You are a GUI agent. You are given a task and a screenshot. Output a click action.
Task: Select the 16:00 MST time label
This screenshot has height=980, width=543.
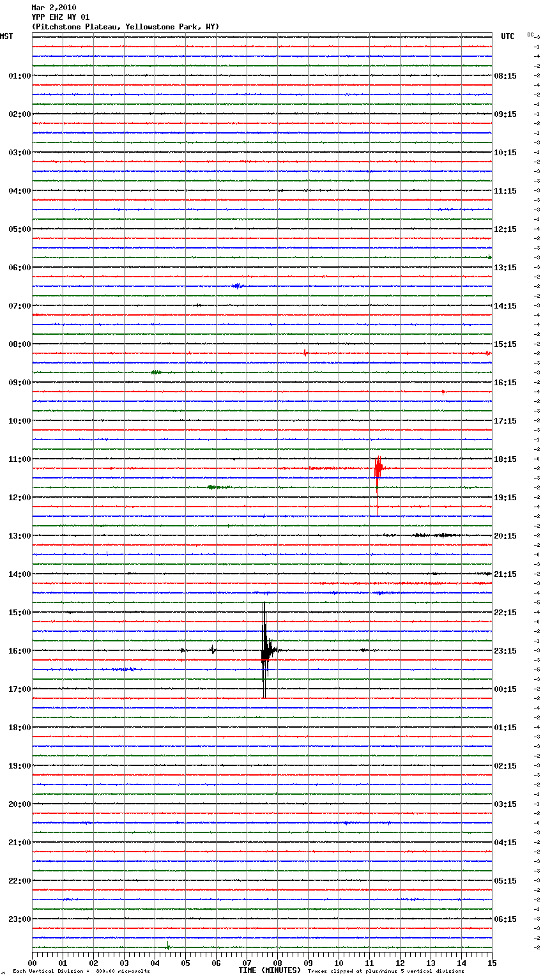tap(20, 651)
